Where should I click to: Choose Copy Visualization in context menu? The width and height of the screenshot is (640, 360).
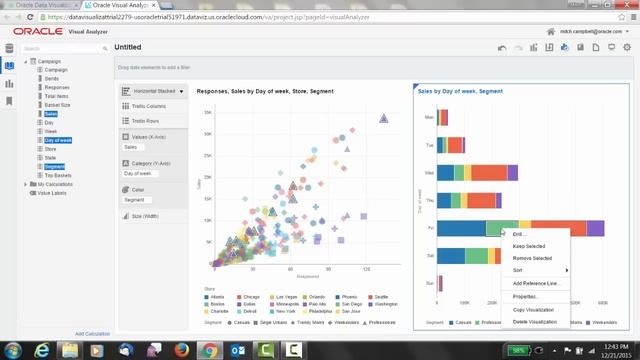coord(533,310)
